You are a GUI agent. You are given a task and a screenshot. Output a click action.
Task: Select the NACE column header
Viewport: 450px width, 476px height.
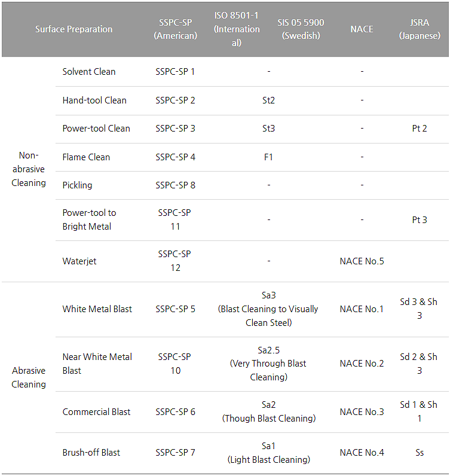tap(362, 29)
